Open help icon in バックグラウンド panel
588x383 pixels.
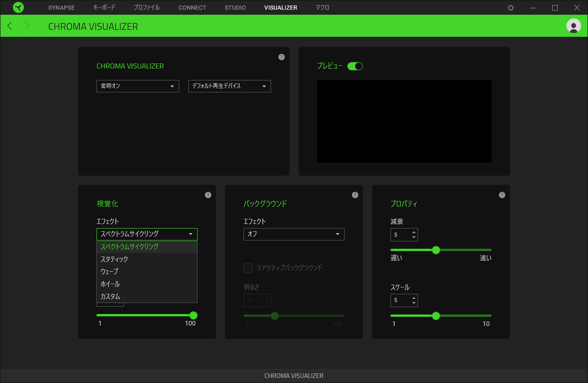click(x=355, y=195)
